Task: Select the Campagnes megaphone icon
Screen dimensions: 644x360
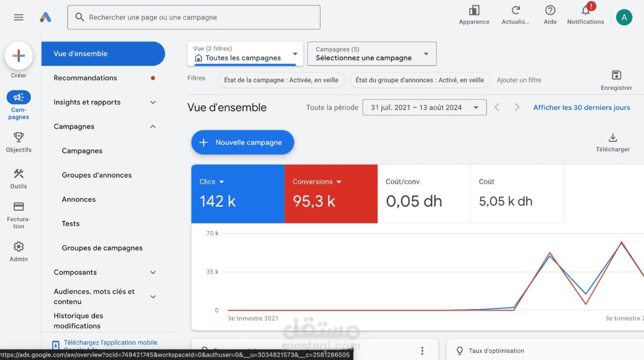Action: (x=19, y=97)
